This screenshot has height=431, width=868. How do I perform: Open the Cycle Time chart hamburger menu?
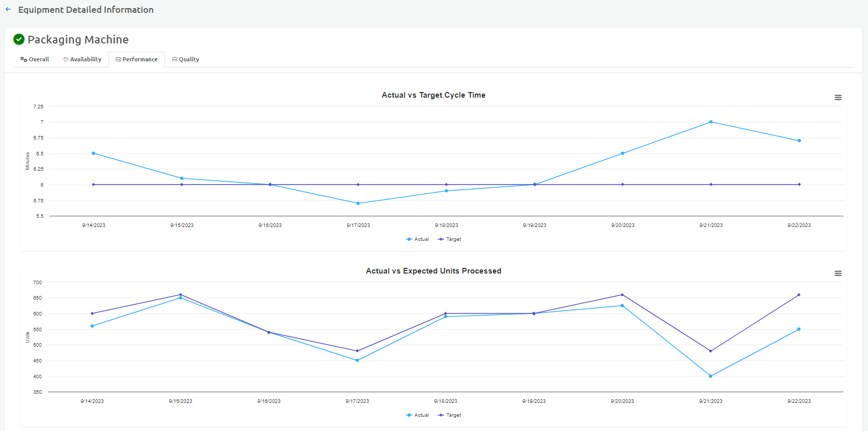click(x=838, y=98)
